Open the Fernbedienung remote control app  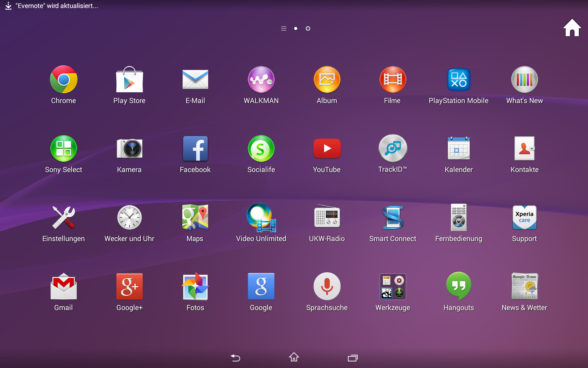[x=458, y=217]
